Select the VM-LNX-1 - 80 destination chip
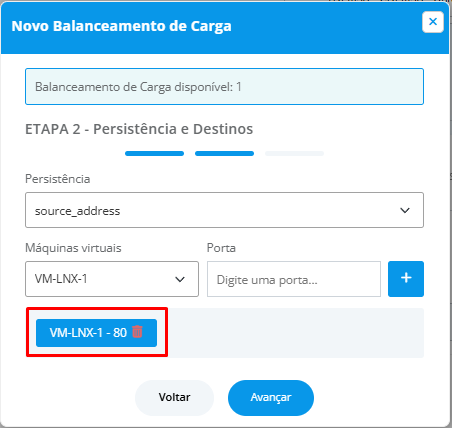 pos(96,333)
